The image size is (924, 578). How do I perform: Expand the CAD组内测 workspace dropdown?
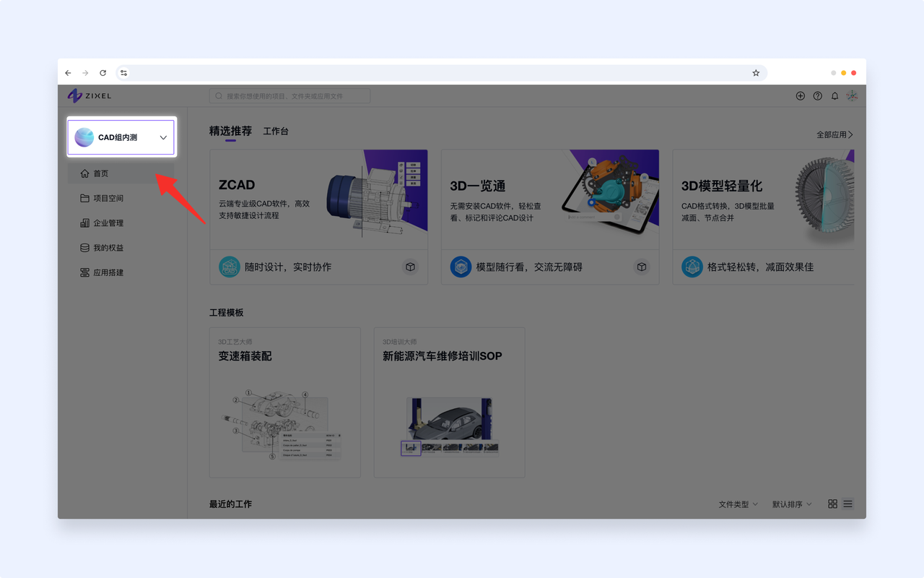[x=163, y=137]
